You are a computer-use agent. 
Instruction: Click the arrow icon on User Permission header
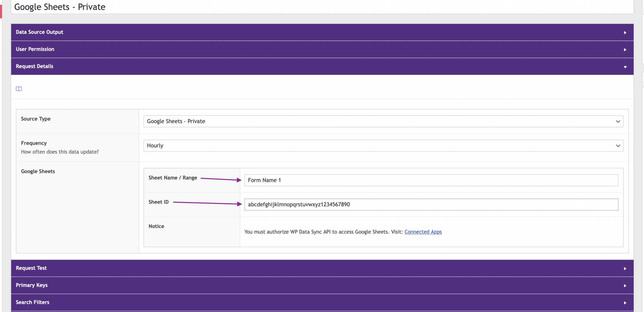[x=625, y=49]
